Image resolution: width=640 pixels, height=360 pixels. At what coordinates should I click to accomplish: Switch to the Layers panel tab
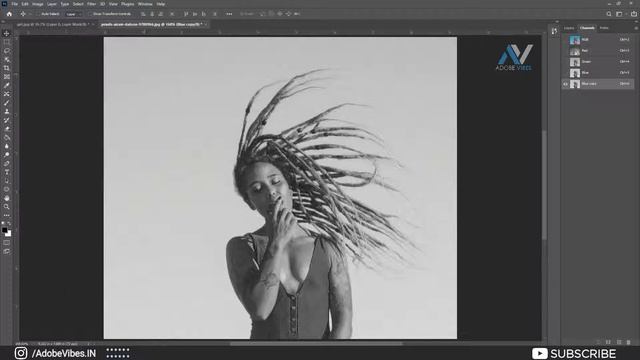569,28
